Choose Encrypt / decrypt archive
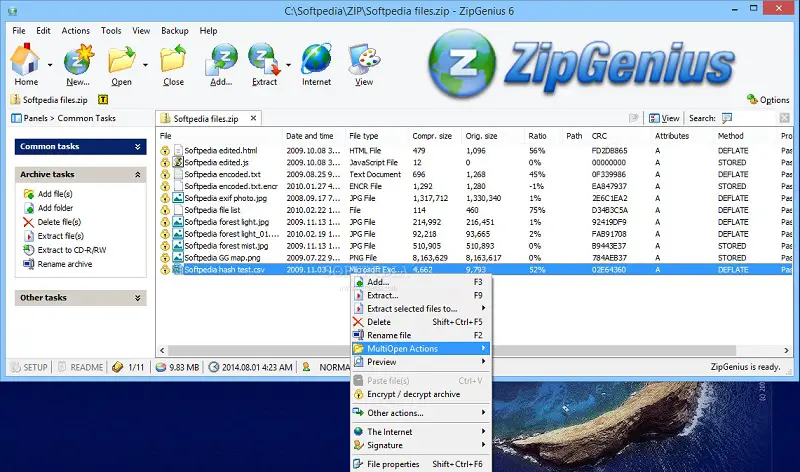The image size is (800, 472). (x=420, y=394)
